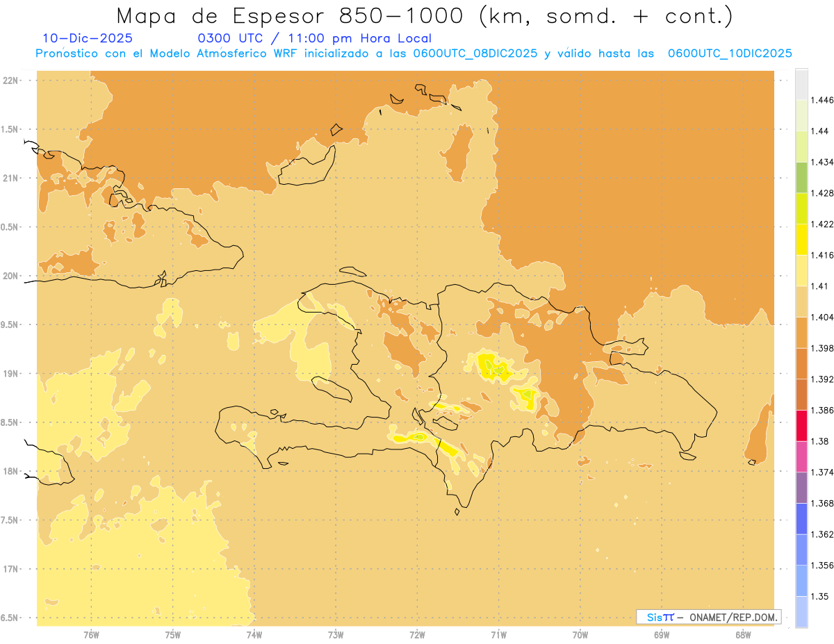Select the date label '10-Dic-2025'
This screenshot has width=834, height=644.
click(x=88, y=39)
